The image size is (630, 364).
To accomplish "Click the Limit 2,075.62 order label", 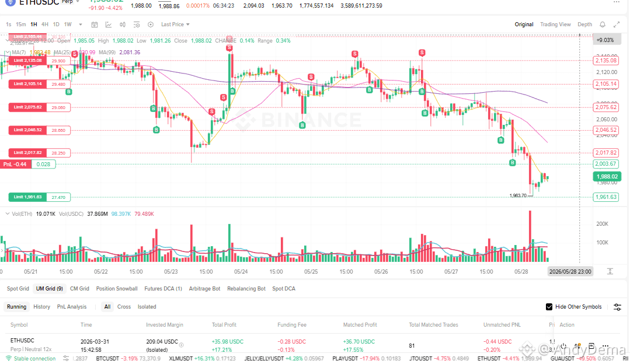I will tap(27, 107).
